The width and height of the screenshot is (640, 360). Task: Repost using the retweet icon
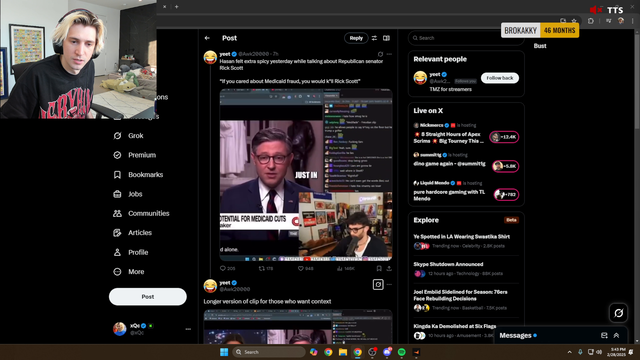pyautogui.click(x=262, y=268)
